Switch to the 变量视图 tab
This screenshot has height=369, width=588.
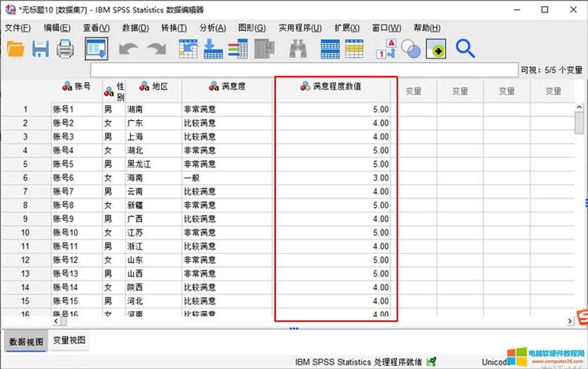69,341
